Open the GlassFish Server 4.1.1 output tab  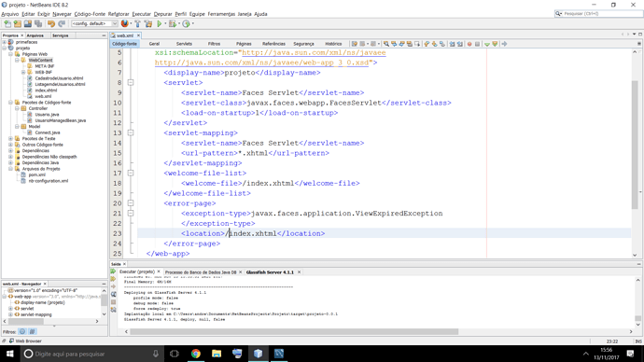pyautogui.click(x=270, y=272)
